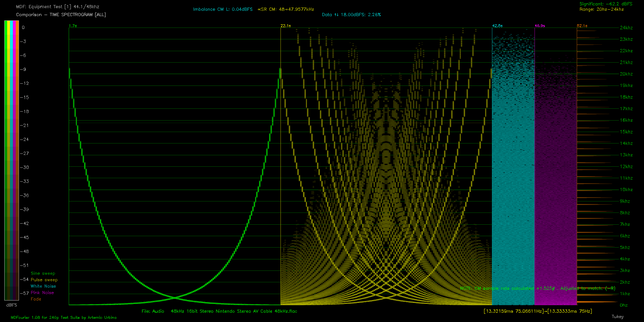The width and height of the screenshot is (644, 322).
Task: Click the 12khz frequency axis label
Action: pyautogui.click(x=626, y=167)
